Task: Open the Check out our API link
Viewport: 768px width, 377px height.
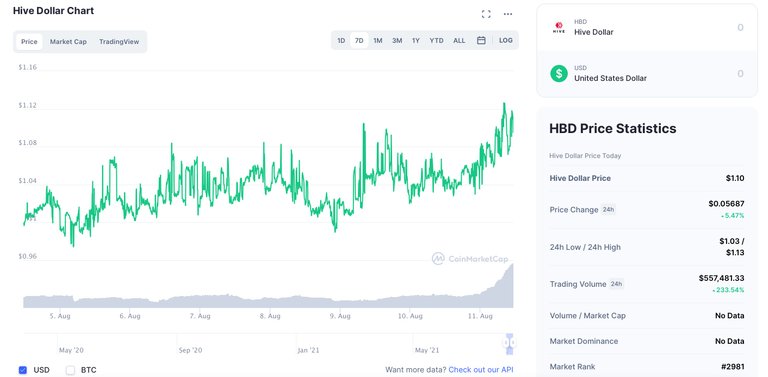Action: coord(481,370)
